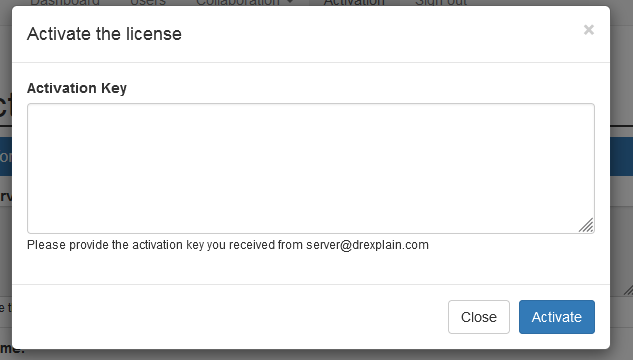Click the bold Activation Key label
This screenshot has width=633, height=360.
77,88
